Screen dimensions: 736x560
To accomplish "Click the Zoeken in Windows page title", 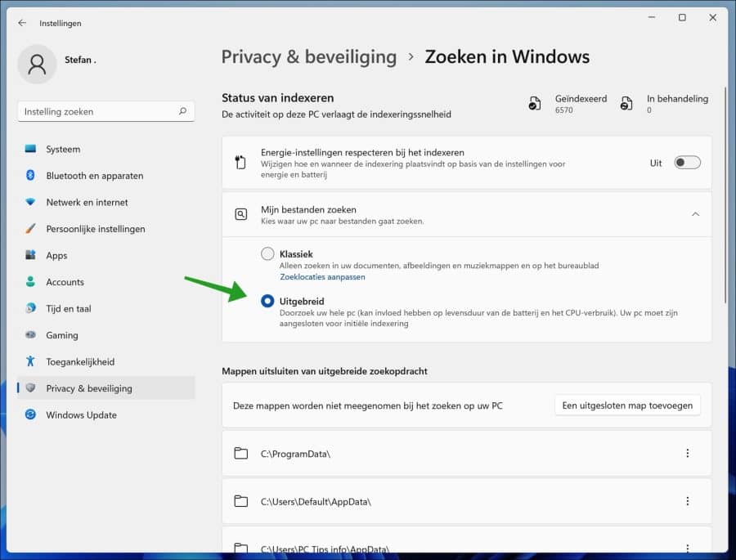I will [x=507, y=56].
